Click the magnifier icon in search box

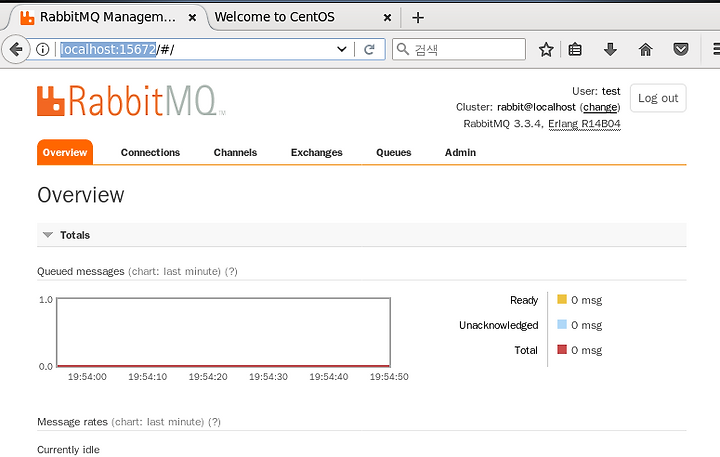tap(403, 49)
